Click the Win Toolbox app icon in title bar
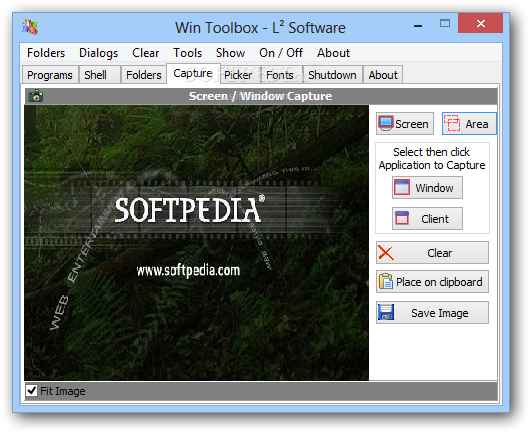The image size is (530, 433). 30,27
